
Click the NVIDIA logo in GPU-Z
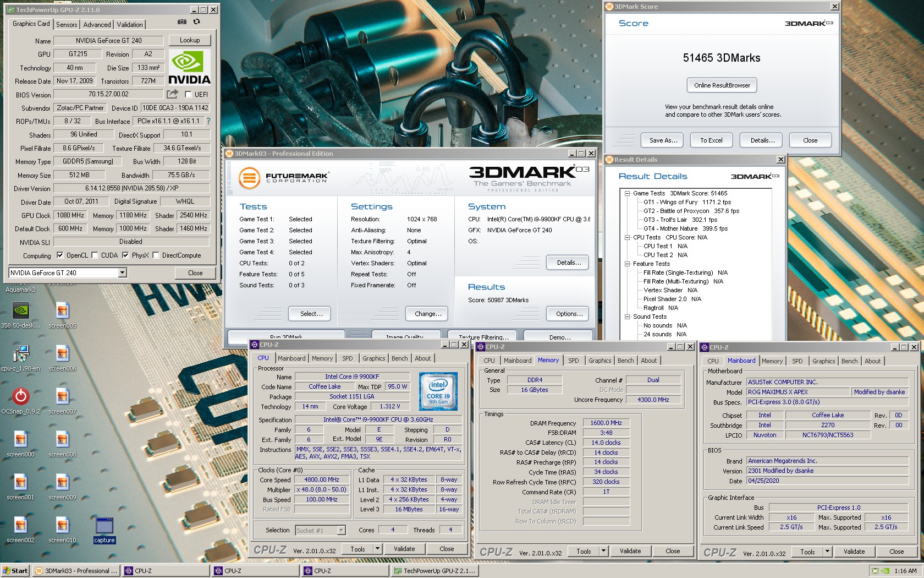pos(189,67)
